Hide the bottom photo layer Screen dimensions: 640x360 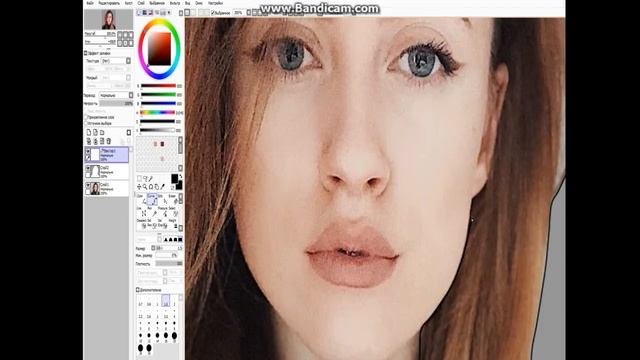pos(88,185)
